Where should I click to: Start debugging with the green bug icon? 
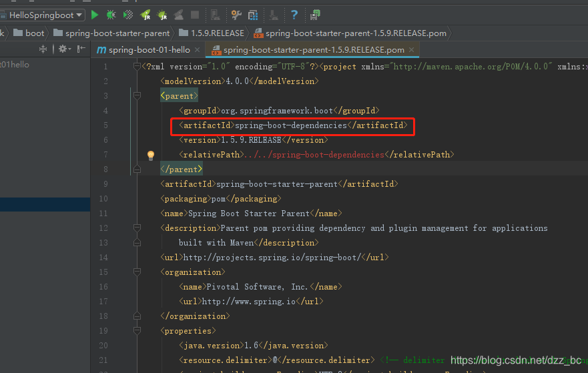pyautogui.click(x=111, y=15)
